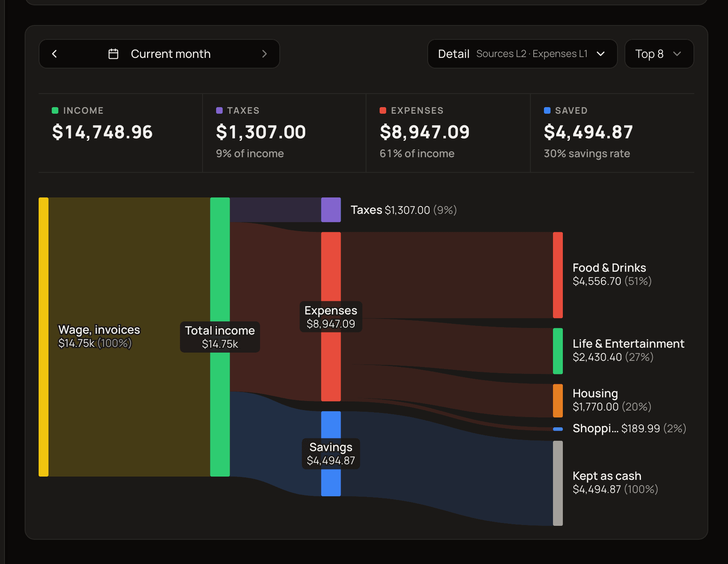
Task: Select the $4,494.87 saved total
Action: pyautogui.click(x=588, y=132)
